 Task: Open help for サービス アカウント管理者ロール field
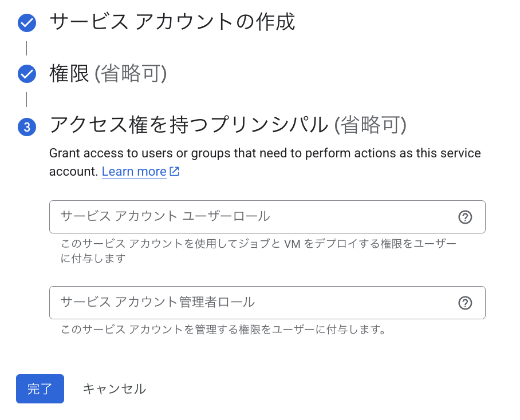(465, 303)
